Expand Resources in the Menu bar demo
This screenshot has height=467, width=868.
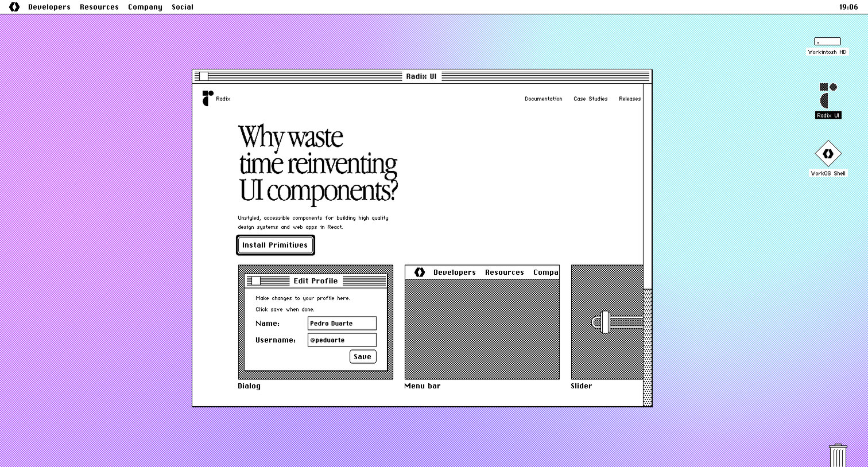pos(505,273)
